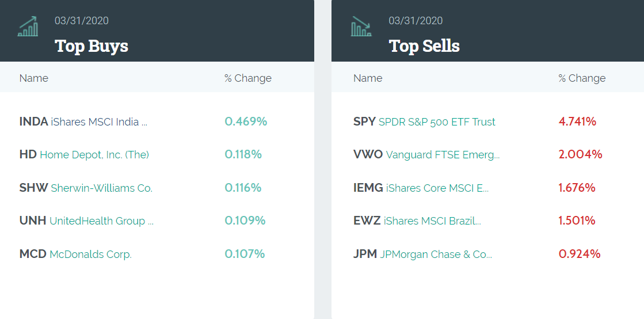Viewport: 644px width, 319px height.
Task: Open the INDA iShares MSCI India link
Action: [83, 122]
